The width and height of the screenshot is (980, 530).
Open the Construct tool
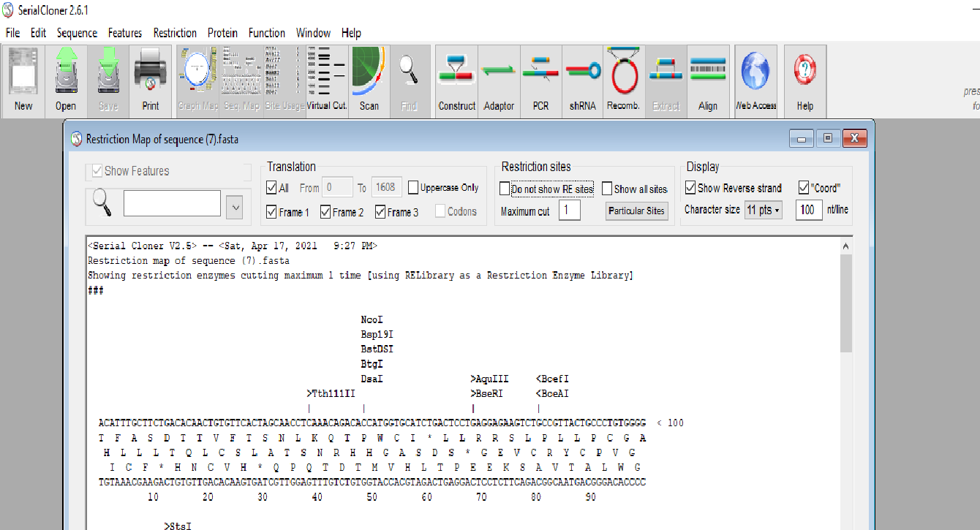[457, 80]
